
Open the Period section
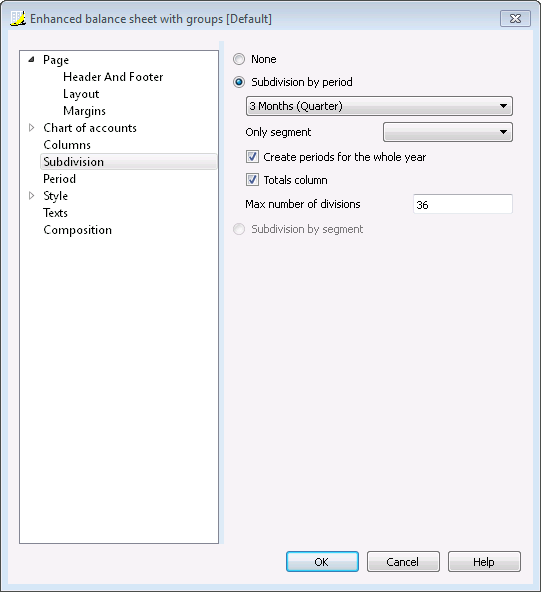[59, 179]
